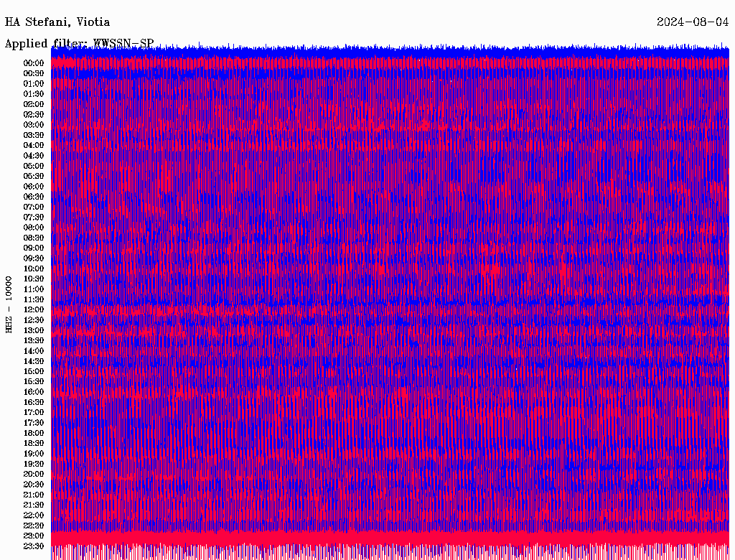This screenshot has width=735, height=560.
Task: Select the 07:30 time label
Action: click(34, 217)
